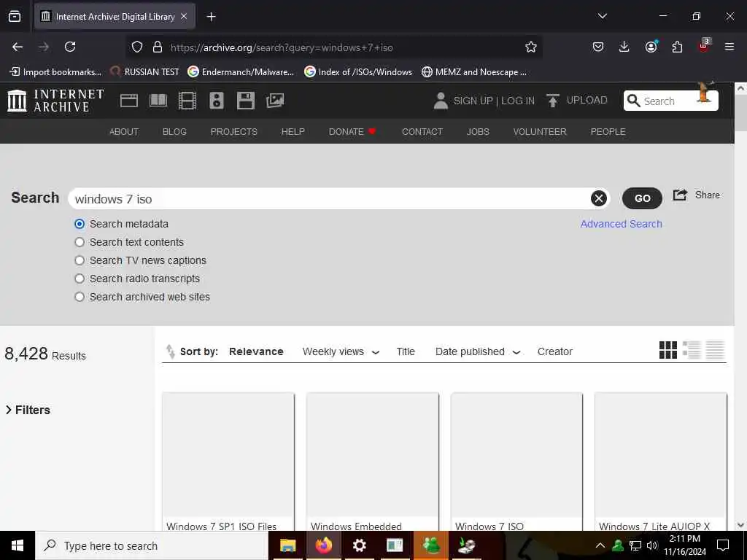747x560 pixels.
Task: Open the RUSSIAN TEST bookmark
Action: 144,72
